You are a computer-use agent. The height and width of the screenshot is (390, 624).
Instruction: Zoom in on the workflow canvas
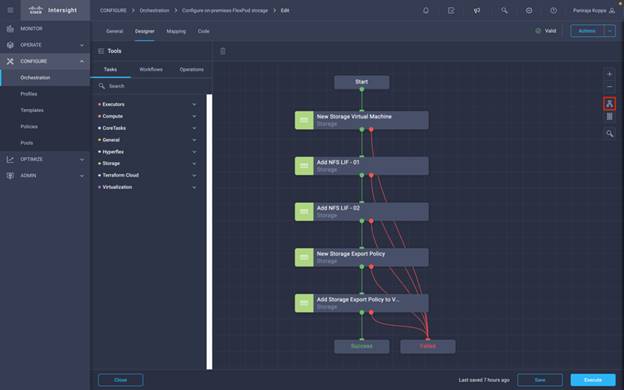pyautogui.click(x=609, y=74)
